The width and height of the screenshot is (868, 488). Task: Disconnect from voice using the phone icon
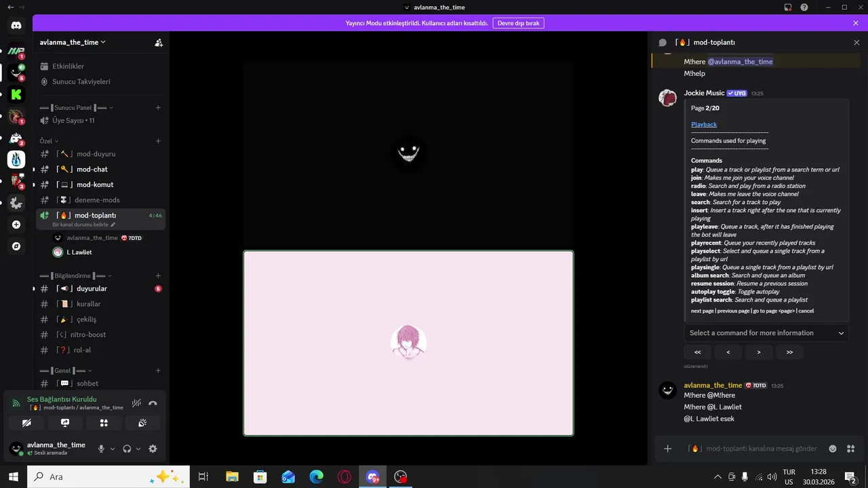click(x=153, y=403)
